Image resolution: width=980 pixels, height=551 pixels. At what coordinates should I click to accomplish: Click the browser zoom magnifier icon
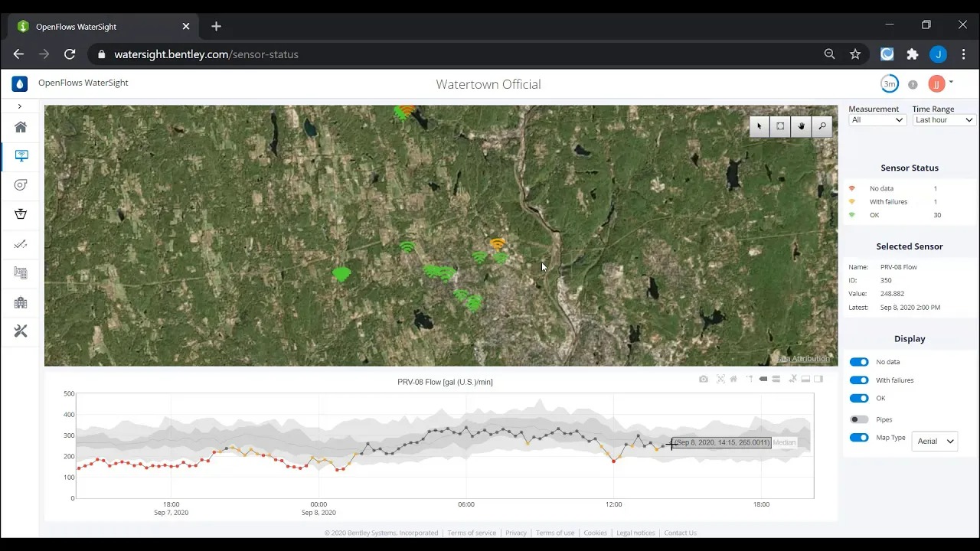[x=829, y=54]
